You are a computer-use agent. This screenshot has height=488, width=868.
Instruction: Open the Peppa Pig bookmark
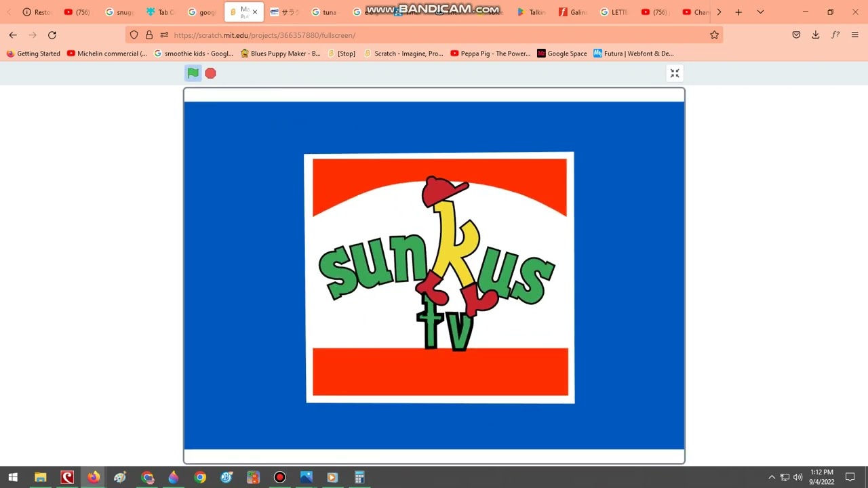click(490, 54)
